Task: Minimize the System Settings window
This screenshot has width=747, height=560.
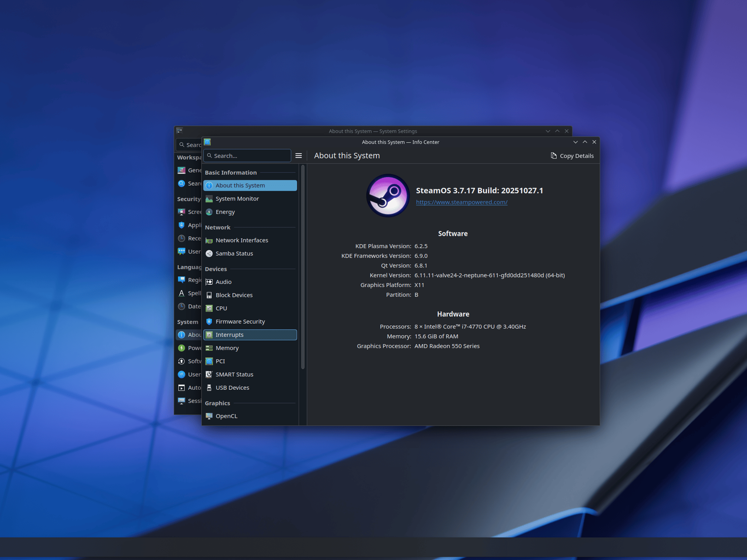Action: pos(547,131)
